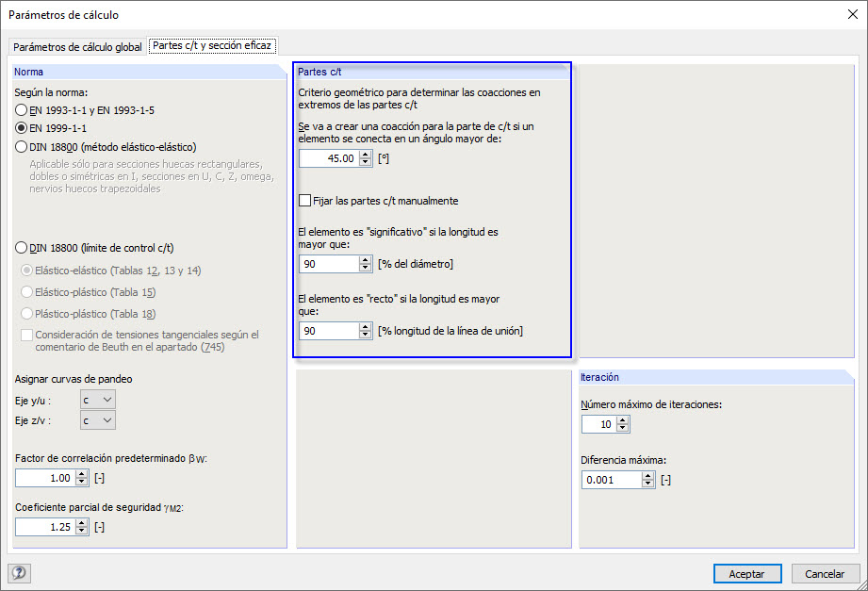
Task: Open the help icon at bottom left
Action: [20, 573]
